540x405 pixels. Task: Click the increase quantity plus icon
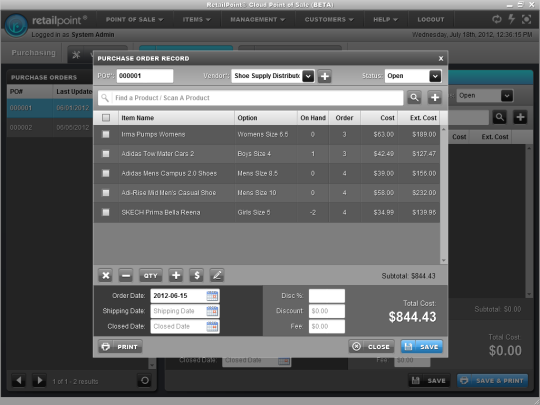click(x=176, y=276)
